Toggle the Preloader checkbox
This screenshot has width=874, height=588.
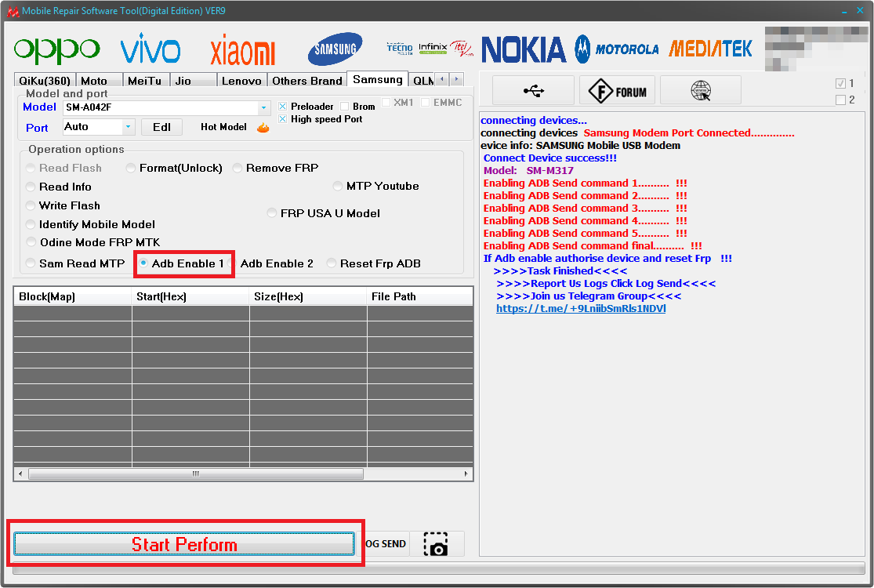point(283,107)
